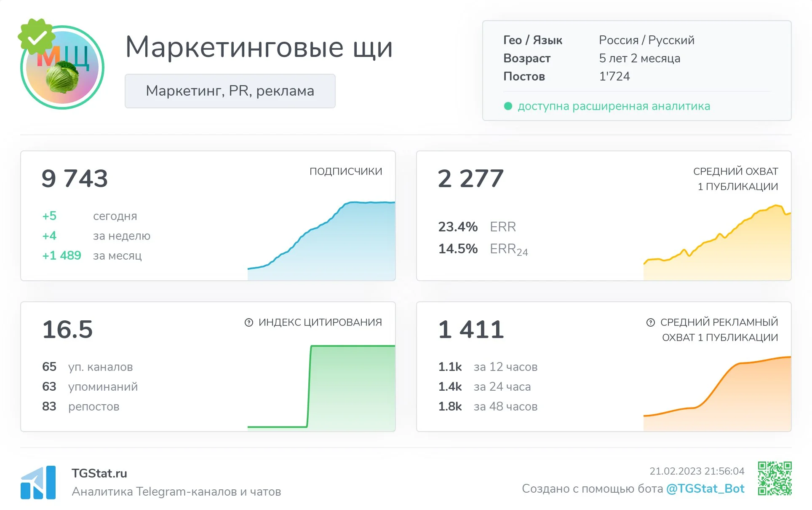
Task: Click question icon beside СРЕДНИЙ РЕКЛАМНЫЙ ОХВАТ
Action: coord(650,322)
